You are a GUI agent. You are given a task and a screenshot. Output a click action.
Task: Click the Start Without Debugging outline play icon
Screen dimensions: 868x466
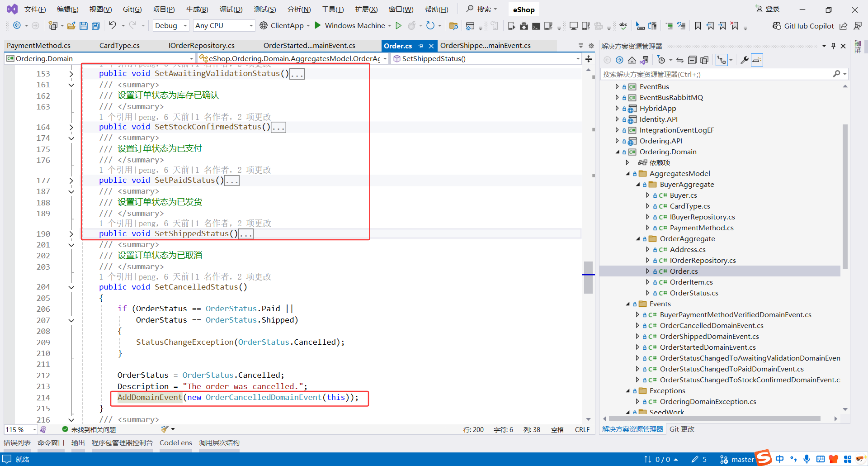click(399, 26)
